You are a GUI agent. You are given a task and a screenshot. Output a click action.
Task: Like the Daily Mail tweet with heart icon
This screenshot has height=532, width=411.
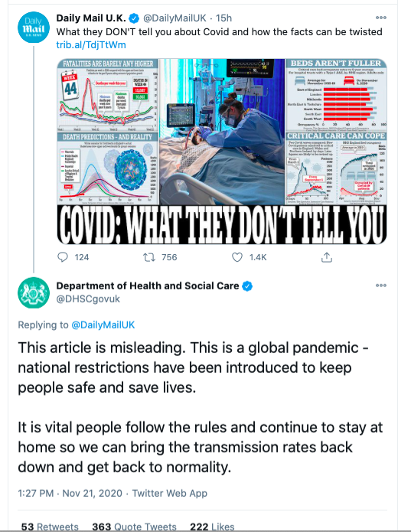(x=237, y=257)
